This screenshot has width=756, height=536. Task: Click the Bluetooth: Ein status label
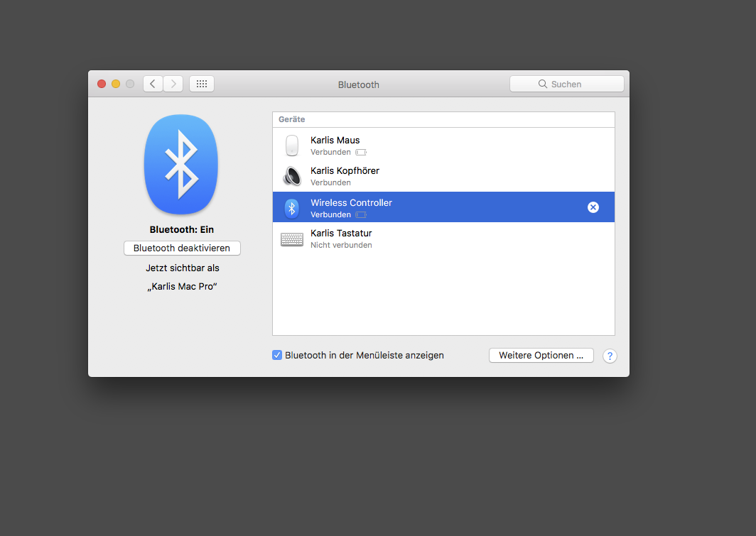(182, 230)
